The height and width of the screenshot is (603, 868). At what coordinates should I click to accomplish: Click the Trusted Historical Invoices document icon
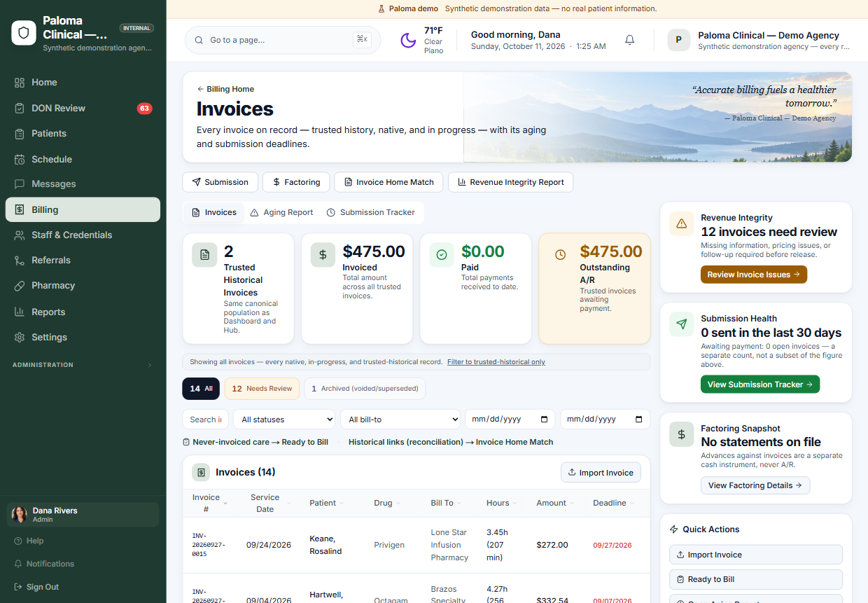204,255
